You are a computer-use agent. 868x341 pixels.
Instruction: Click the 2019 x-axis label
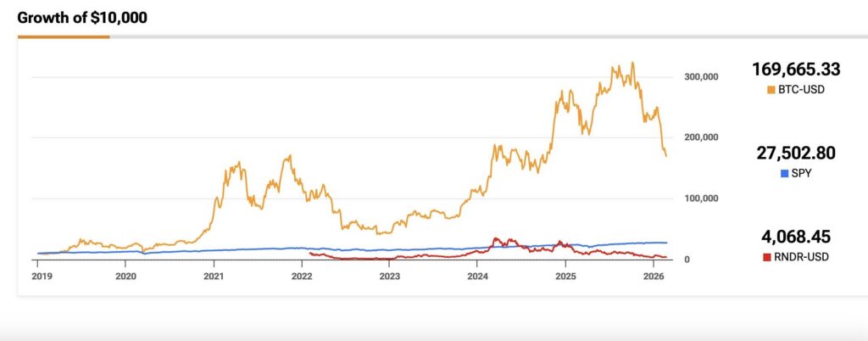point(38,277)
